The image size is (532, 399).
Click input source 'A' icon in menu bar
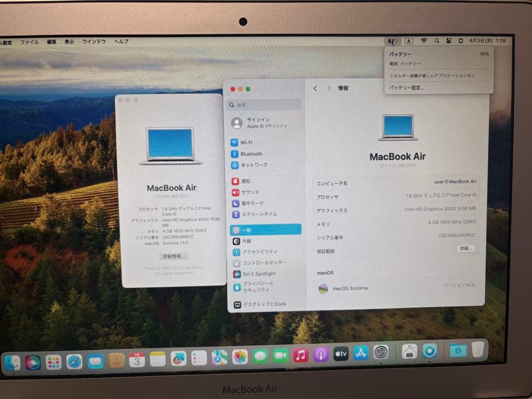tap(408, 41)
